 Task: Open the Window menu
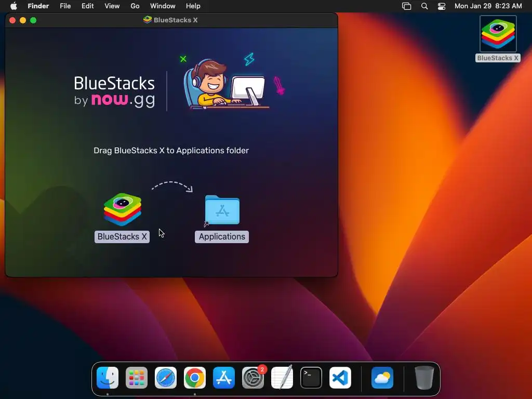163,6
